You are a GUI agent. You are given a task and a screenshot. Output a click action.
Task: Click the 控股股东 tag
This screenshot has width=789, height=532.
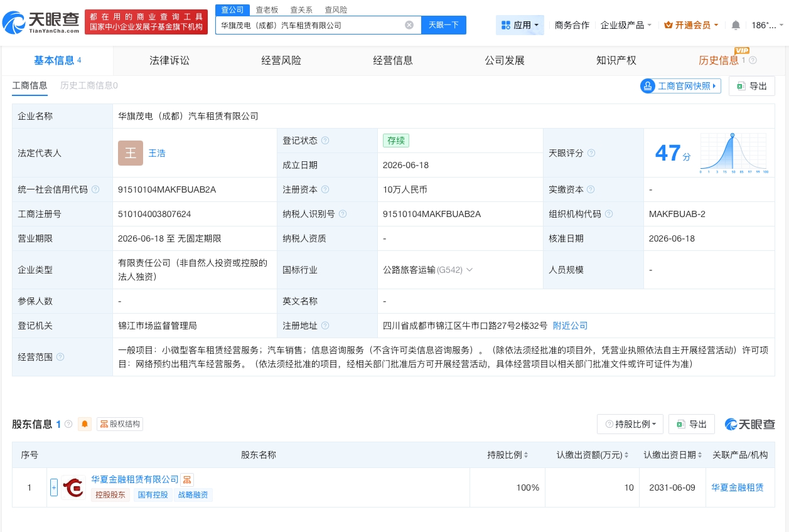pos(110,495)
